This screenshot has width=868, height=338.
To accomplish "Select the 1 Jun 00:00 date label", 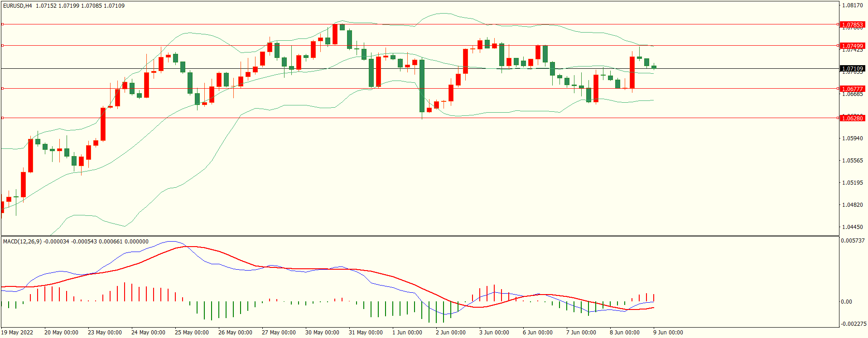I will [407, 333].
